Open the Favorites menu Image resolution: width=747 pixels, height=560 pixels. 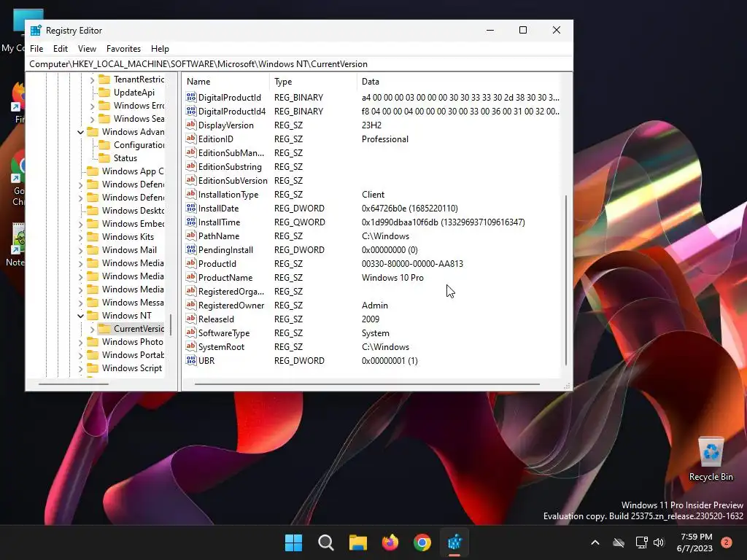(x=123, y=49)
